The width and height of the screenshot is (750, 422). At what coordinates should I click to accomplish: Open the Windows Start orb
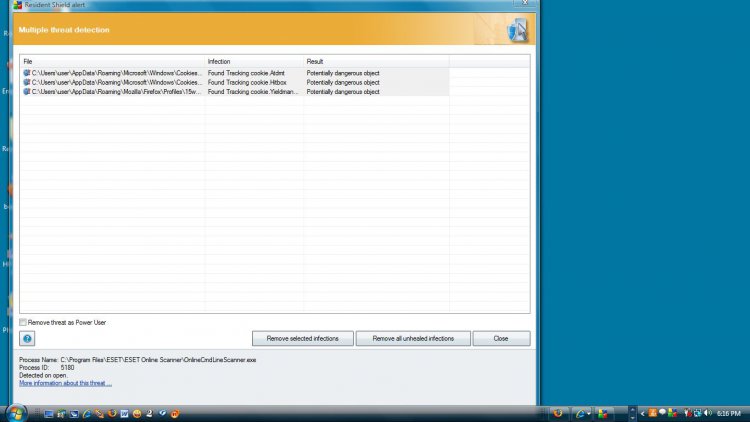(x=16, y=413)
